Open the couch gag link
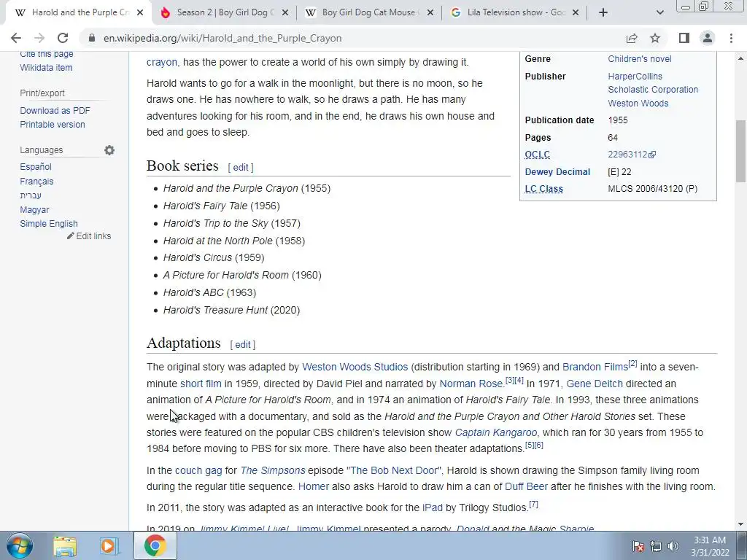The width and height of the screenshot is (747, 560). (198, 470)
